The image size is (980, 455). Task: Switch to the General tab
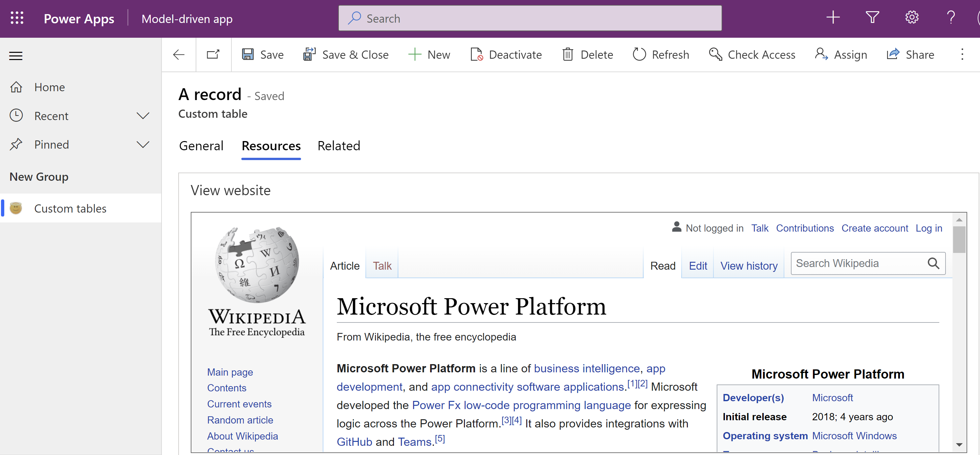point(201,146)
